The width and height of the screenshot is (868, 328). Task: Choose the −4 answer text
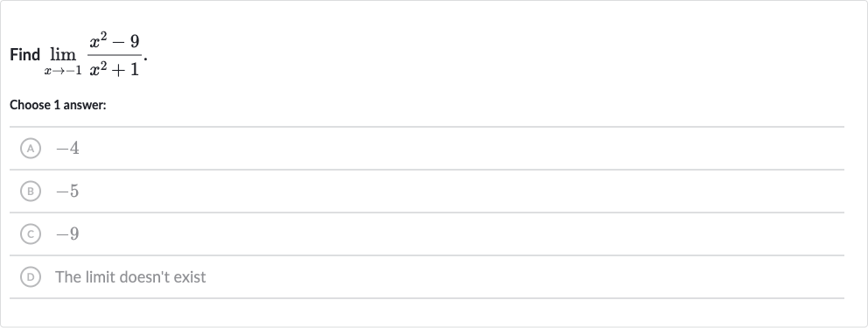pos(67,148)
